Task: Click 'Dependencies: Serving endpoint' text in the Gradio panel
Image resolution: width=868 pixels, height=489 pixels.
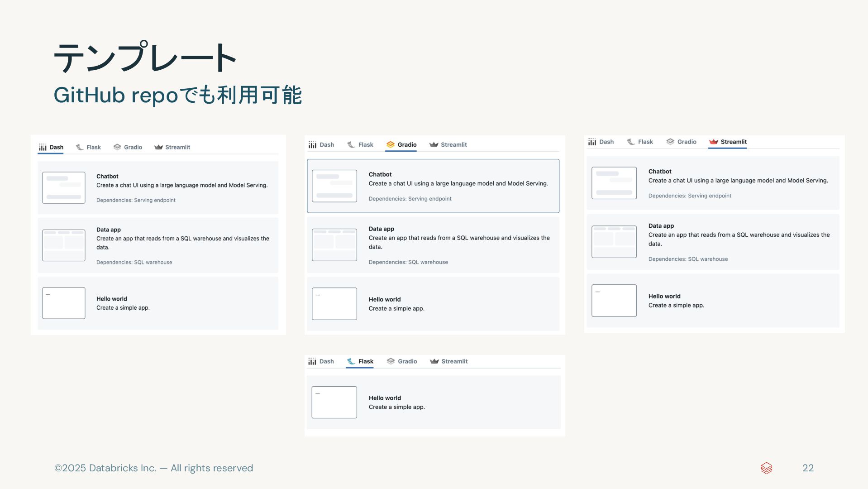Action: click(410, 199)
